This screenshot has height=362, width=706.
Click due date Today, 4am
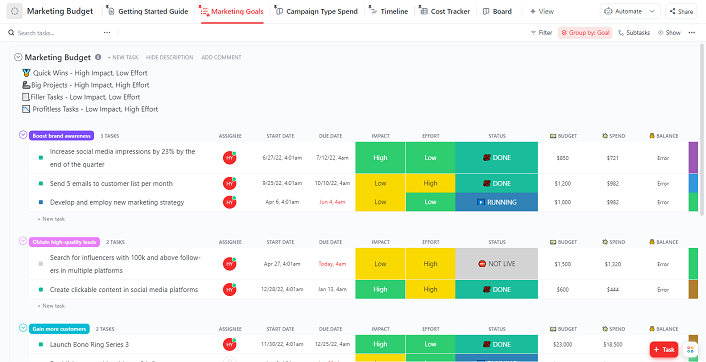point(332,264)
